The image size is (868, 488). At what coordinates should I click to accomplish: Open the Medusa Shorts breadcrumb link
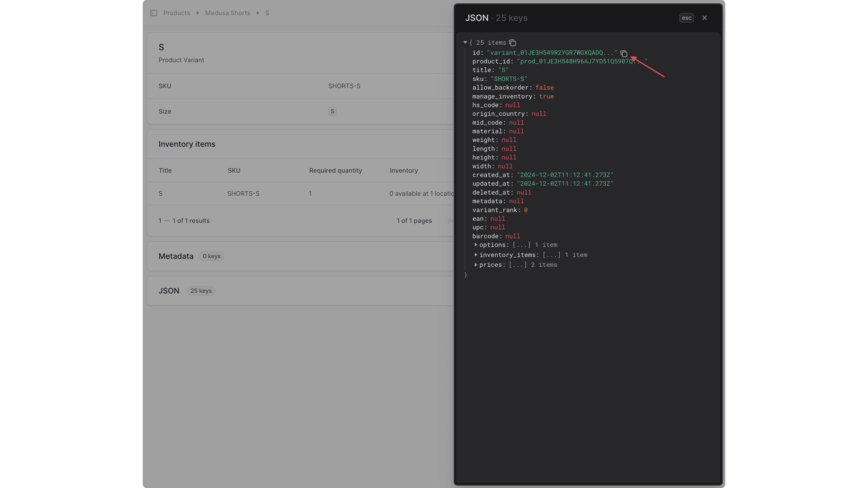(x=227, y=13)
